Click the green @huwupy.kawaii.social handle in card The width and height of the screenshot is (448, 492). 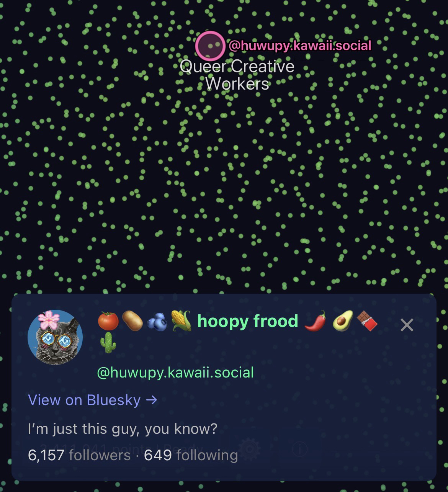point(175,373)
